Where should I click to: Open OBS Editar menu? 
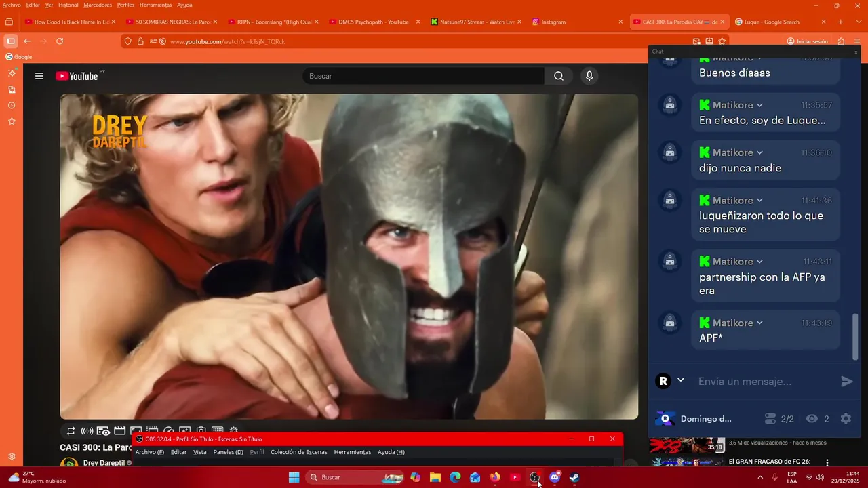178,452
